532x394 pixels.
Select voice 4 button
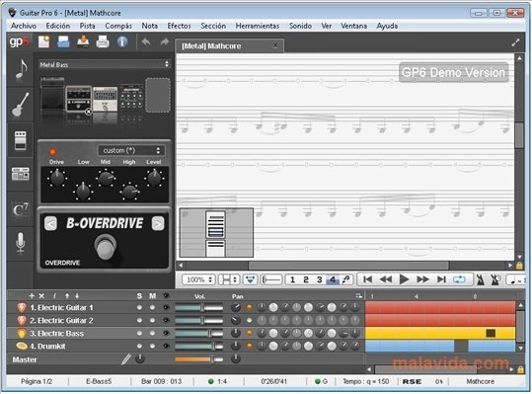tap(333, 279)
